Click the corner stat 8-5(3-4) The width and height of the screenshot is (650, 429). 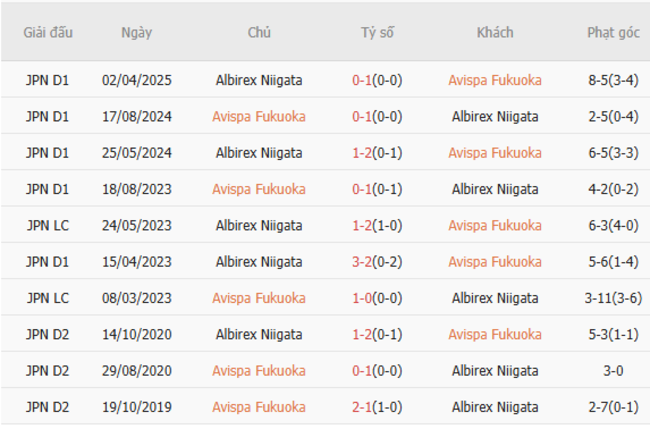pyautogui.click(x=613, y=80)
